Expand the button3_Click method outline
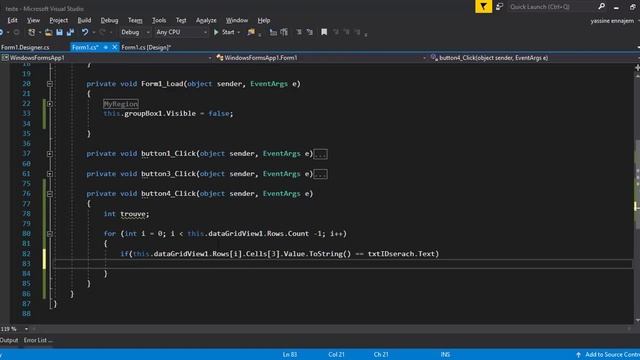Image resolution: width=640 pixels, height=360 pixels. click(50, 174)
